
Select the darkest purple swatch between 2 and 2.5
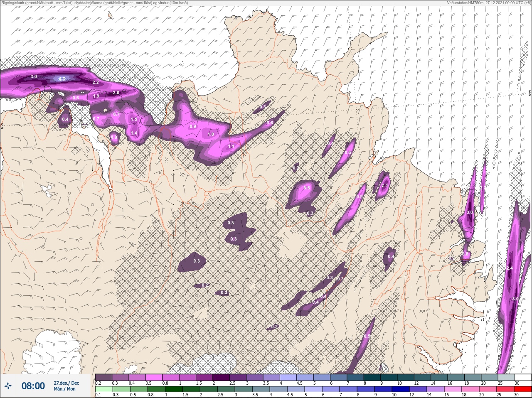tap(222, 377)
